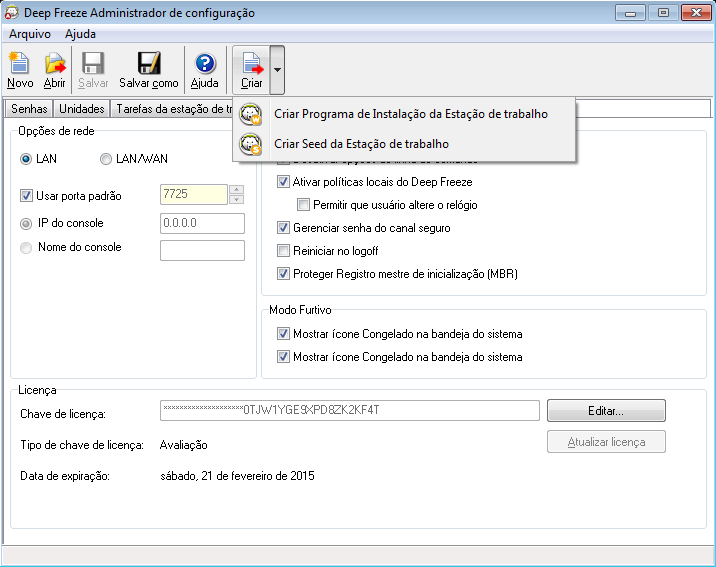Click the Editar... button
This screenshot has width=716, height=567.
pos(606,411)
